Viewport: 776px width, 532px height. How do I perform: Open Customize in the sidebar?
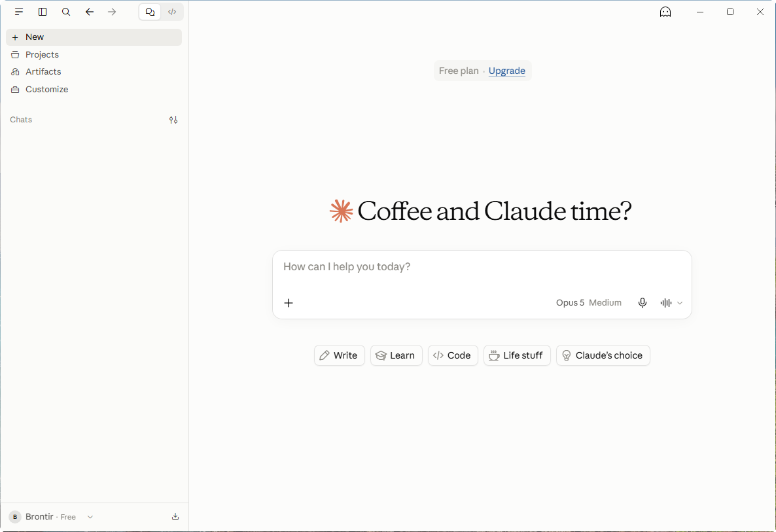tap(94, 89)
